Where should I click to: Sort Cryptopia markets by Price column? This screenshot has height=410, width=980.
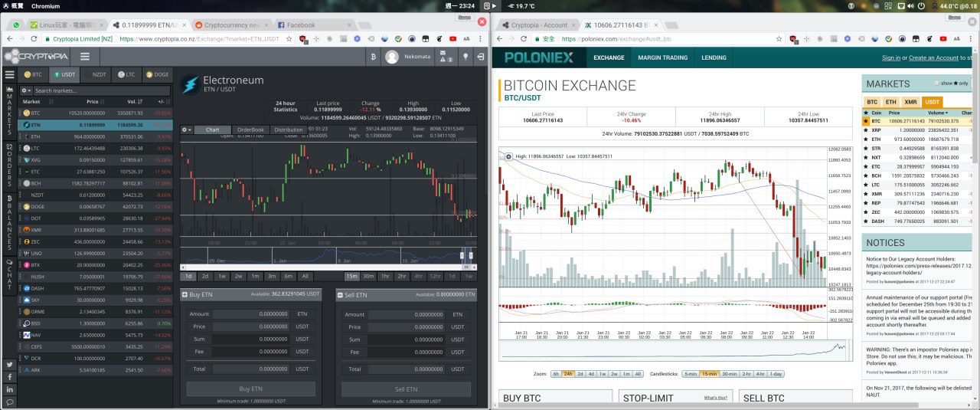[x=92, y=101]
